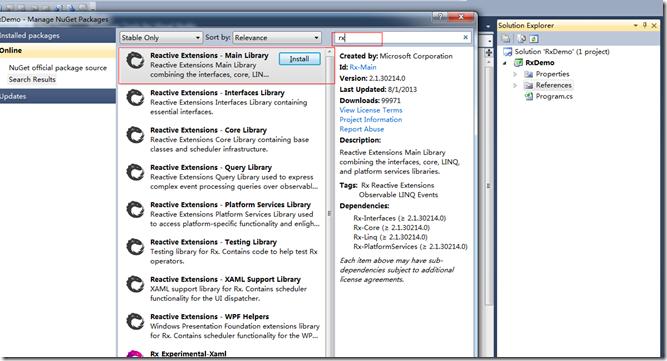
Task: Click the split-view cross icon above the editor scrollbar
Action: [x=489, y=52]
